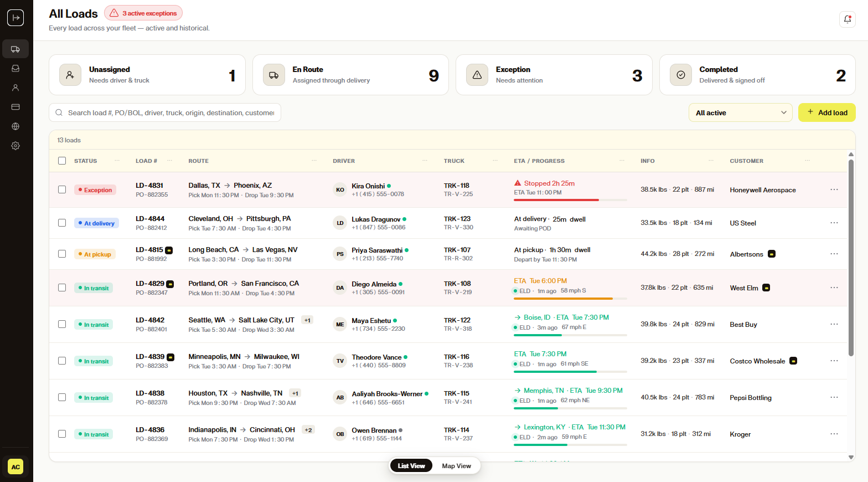Open the All active filter dropdown

click(x=740, y=112)
